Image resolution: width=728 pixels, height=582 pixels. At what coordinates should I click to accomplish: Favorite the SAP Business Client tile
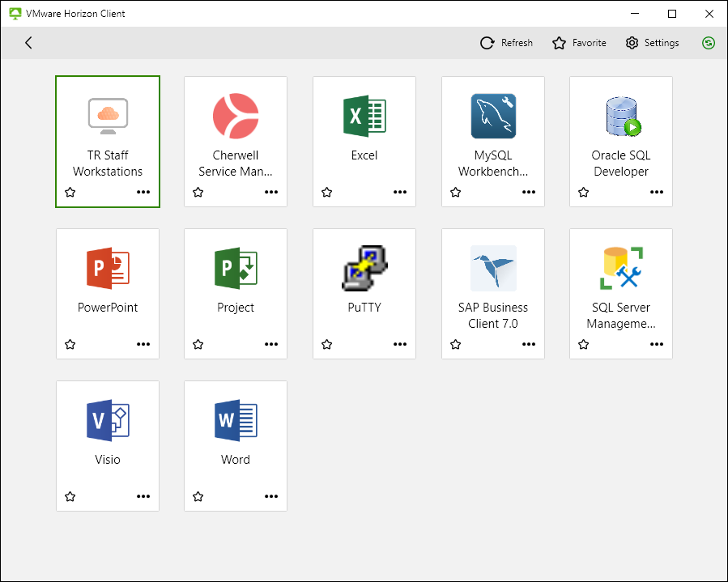(455, 344)
